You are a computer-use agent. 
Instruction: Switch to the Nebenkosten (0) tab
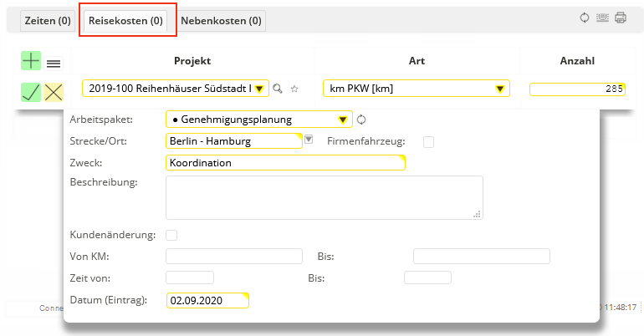221,20
